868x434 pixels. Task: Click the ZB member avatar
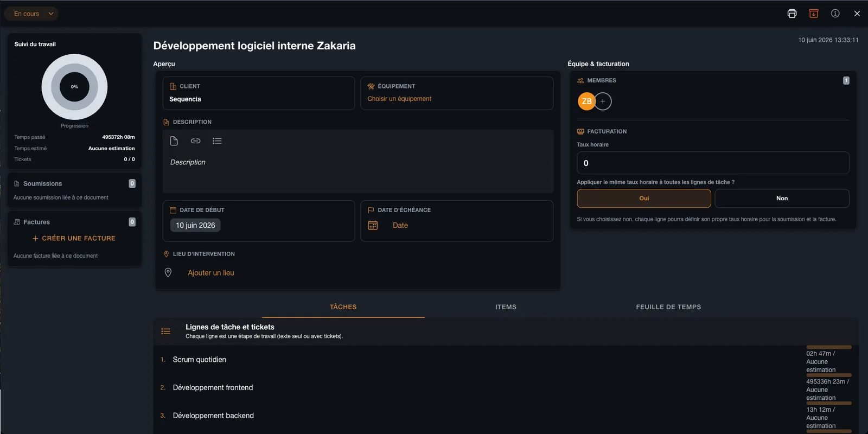coord(586,101)
